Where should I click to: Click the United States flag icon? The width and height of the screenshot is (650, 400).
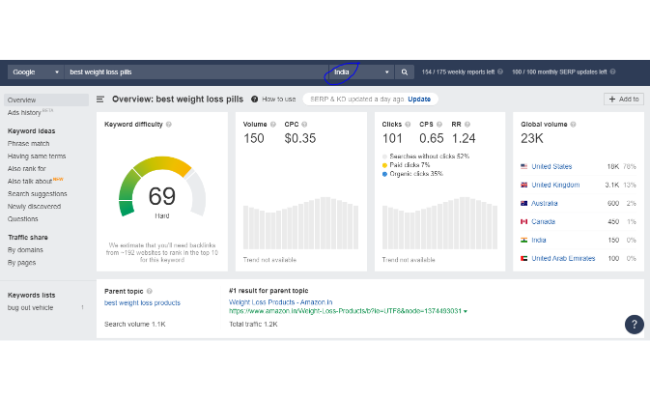coord(524,166)
